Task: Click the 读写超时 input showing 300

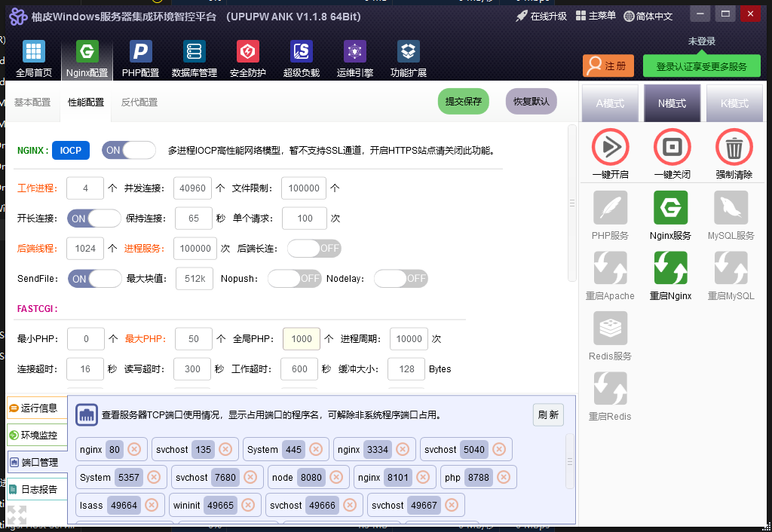Action: pyautogui.click(x=192, y=369)
